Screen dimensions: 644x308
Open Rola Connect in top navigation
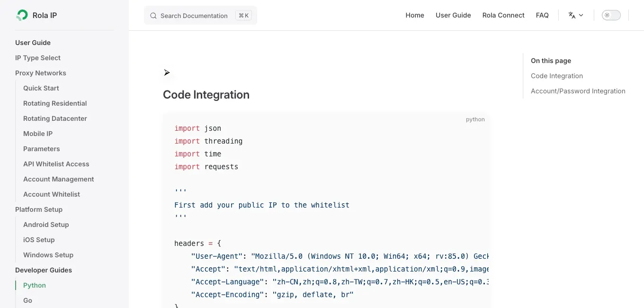click(503, 15)
